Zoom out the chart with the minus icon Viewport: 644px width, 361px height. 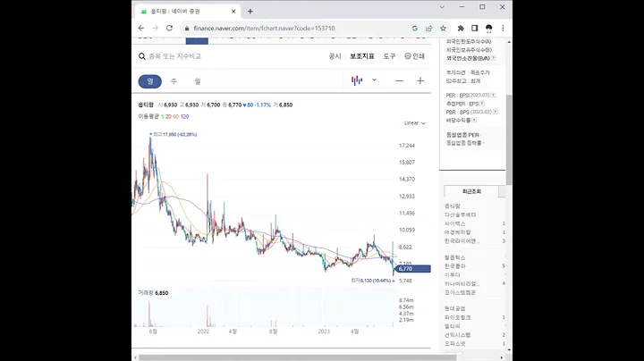point(399,80)
